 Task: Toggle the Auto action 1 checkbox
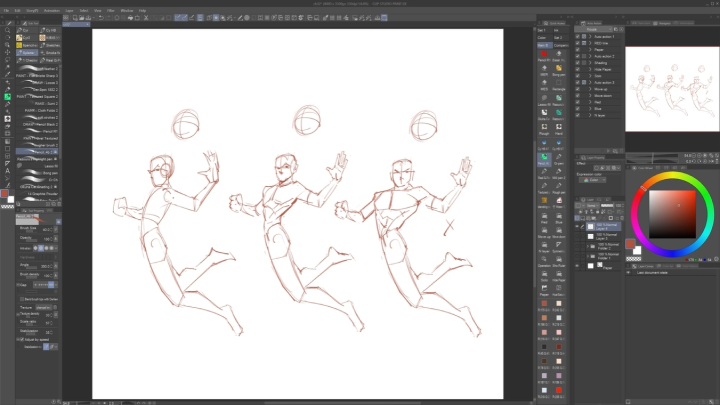click(579, 37)
